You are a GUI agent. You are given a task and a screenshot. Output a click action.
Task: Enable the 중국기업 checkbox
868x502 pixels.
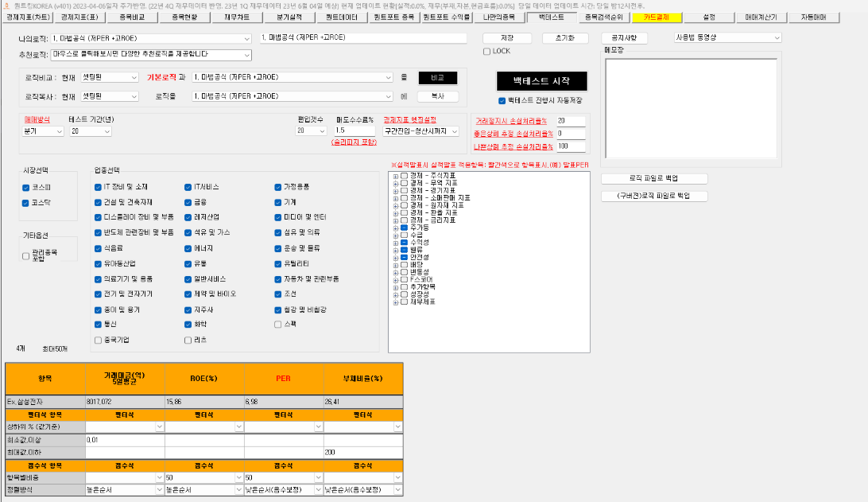pyautogui.click(x=98, y=341)
